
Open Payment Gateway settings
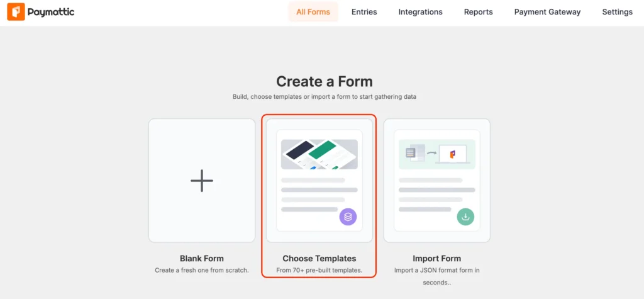tap(548, 12)
